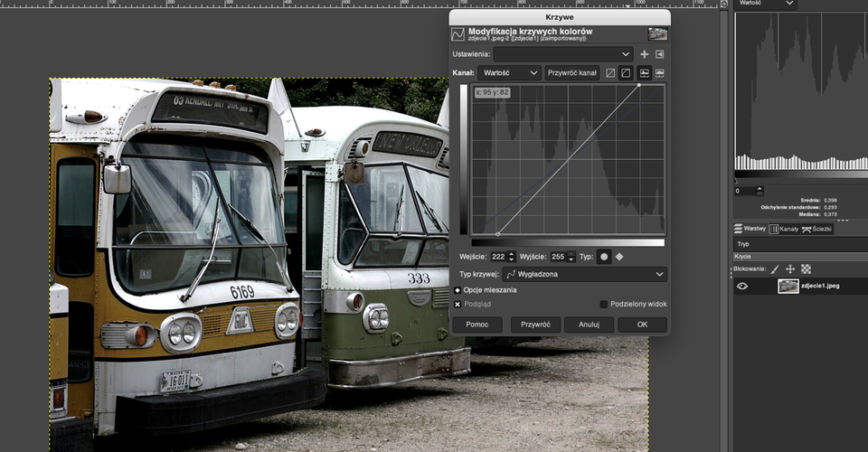Open the histogram panel Wartość channel dropdown
This screenshot has height=452, width=868.
pos(766,4)
